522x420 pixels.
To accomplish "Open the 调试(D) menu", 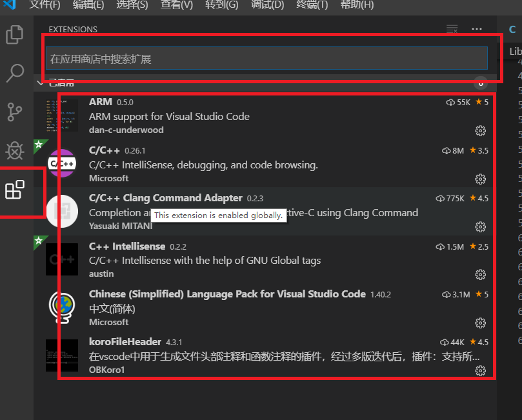I will pos(267,5).
